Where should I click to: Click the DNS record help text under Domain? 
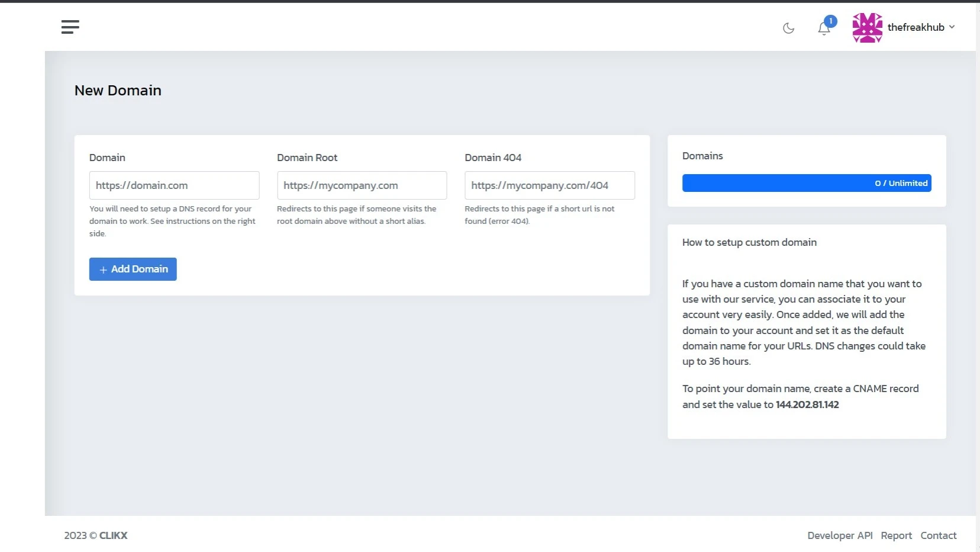tap(172, 221)
